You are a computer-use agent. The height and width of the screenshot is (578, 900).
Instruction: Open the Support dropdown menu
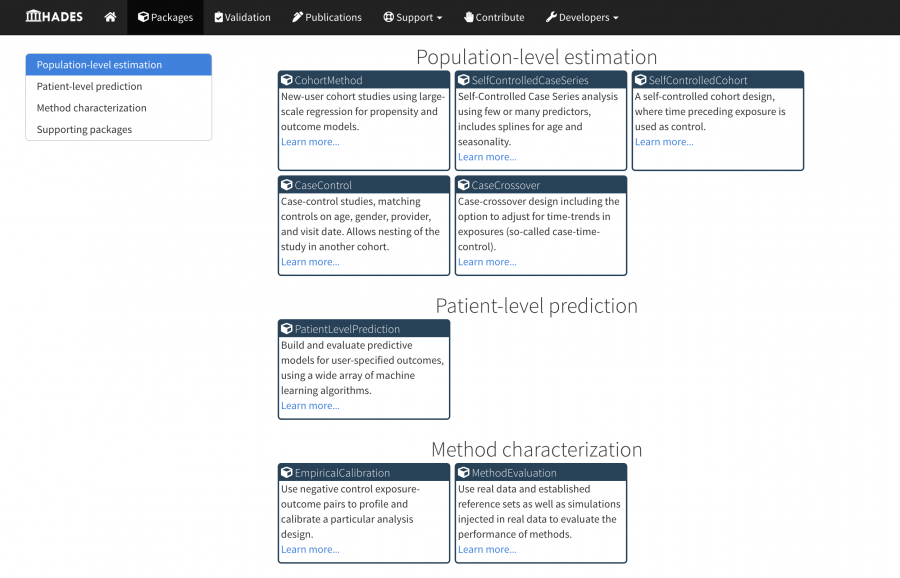412,17
